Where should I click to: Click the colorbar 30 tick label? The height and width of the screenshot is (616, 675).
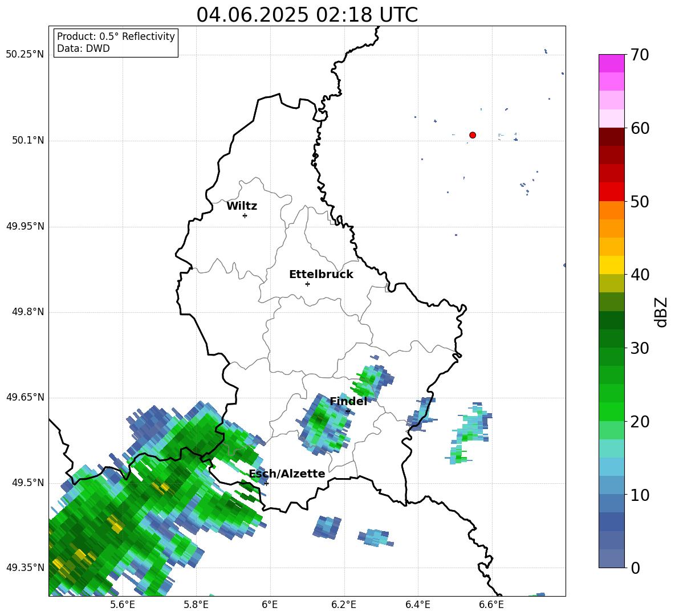coord(640,348)
